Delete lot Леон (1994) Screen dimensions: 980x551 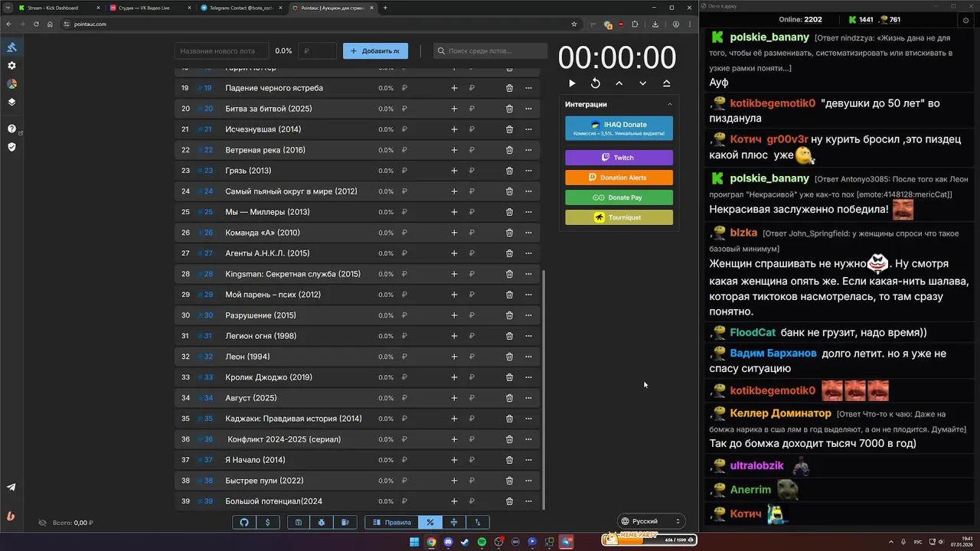(509, 357)
